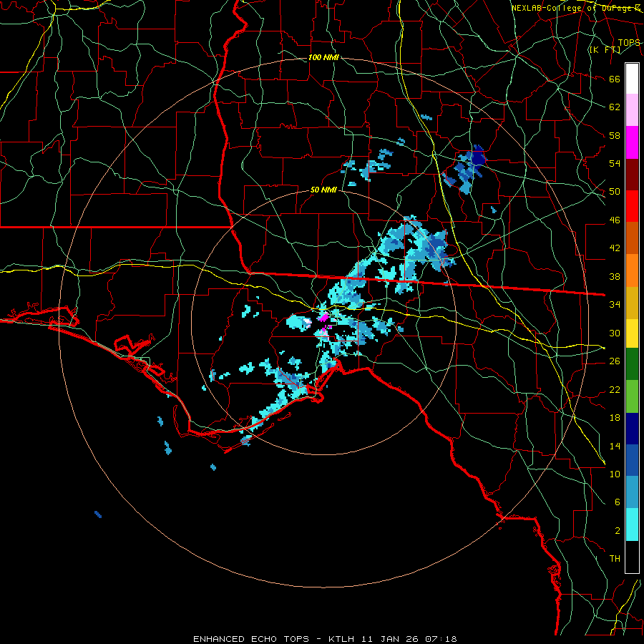Click the legend value 14
The height and width of the screenshot is (644, 644).
coord(615,446)
